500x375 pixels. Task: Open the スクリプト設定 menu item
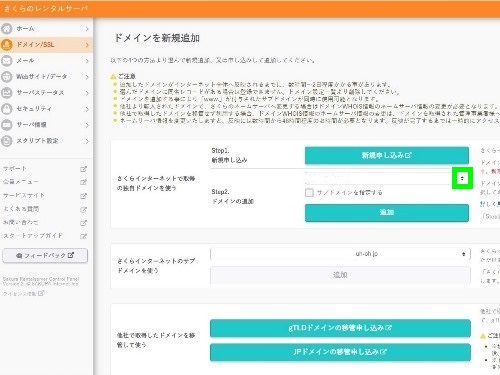(47, 141)
